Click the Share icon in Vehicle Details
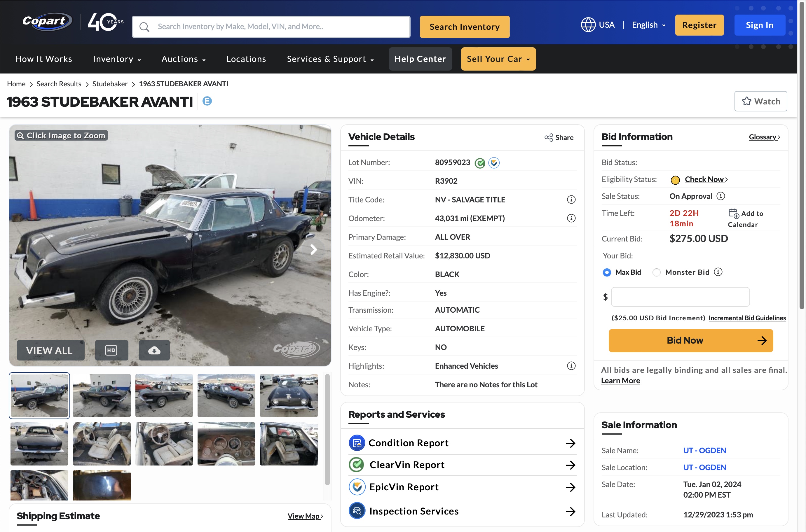Image resolution: width=806 pixels, height=532 pixels. point(548,137)
